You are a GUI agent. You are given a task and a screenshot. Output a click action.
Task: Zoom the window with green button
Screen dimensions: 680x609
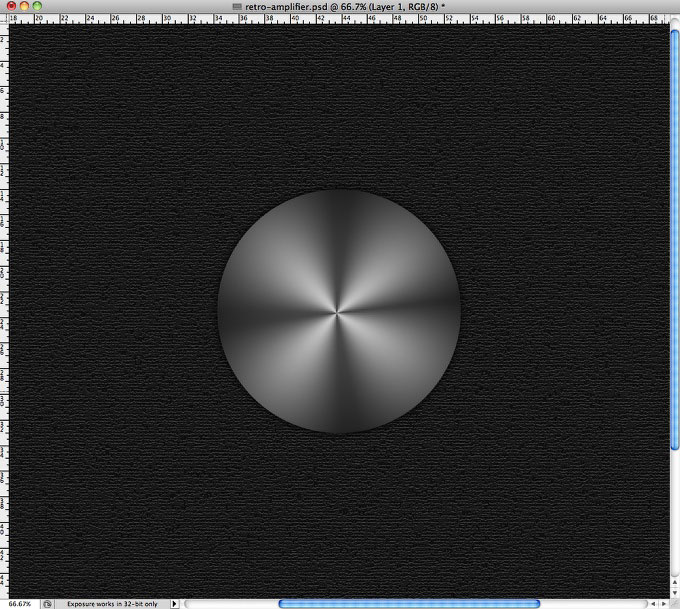pyautogui.click(x=37, y=6)
